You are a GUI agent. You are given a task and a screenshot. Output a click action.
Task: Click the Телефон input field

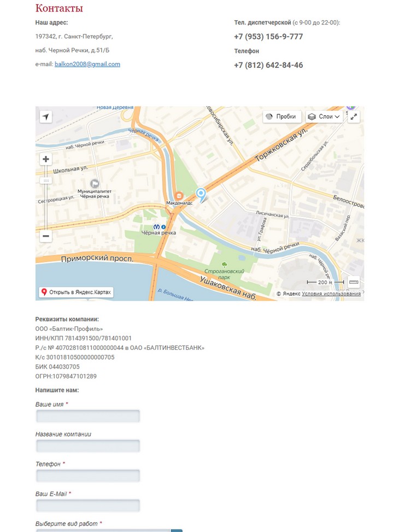(88, 476)
